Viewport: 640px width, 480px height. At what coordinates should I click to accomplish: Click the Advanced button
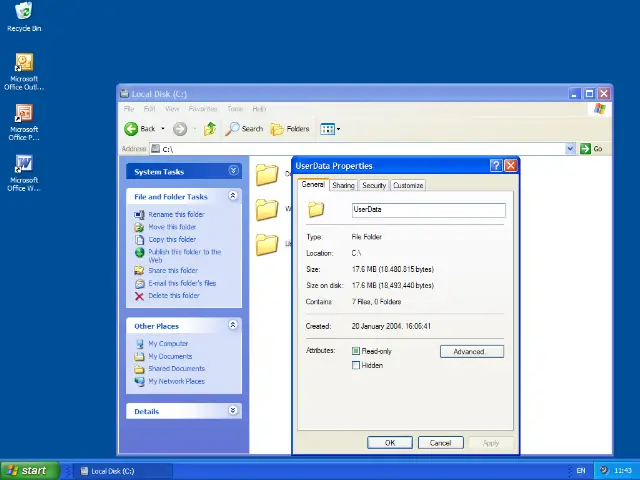pyautogui.click(x=471, y=352)
